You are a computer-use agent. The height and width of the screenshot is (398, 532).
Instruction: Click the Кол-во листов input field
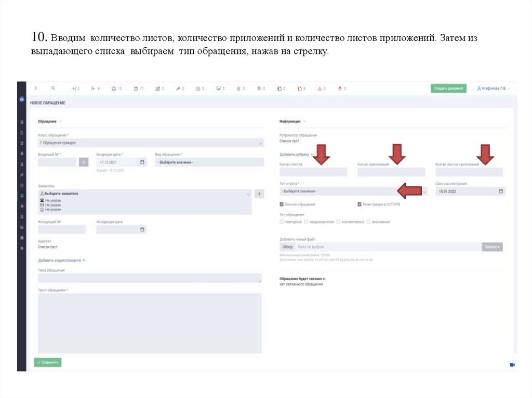point(312,171)
